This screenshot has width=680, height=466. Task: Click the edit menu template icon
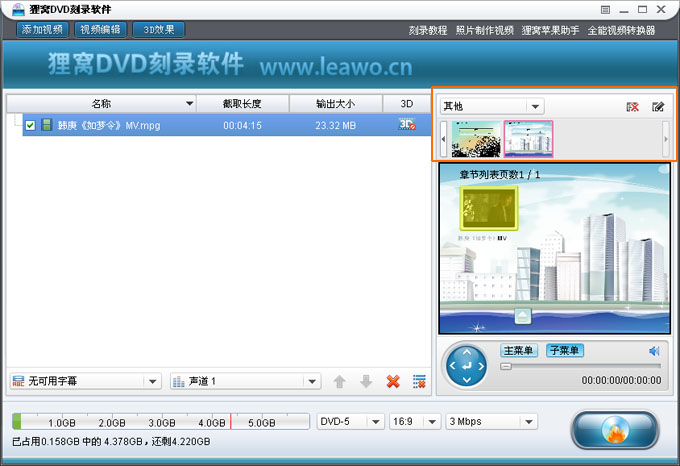[x=658, y=107]
